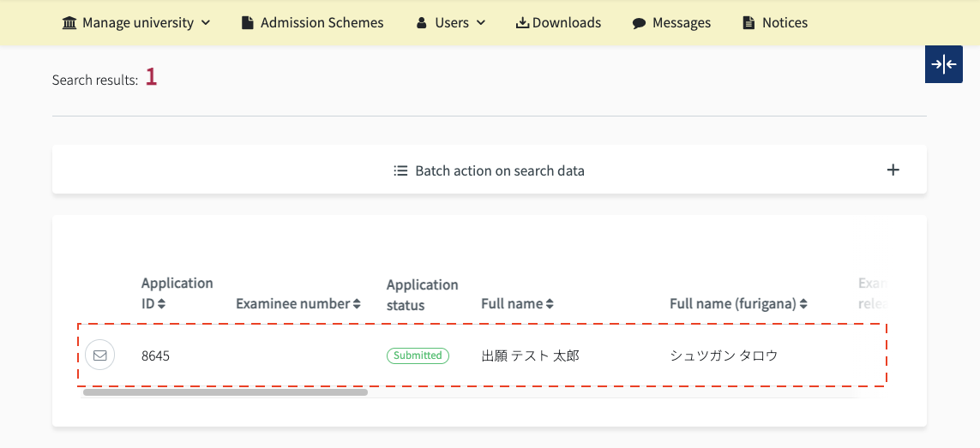Viewport: 980px width, 448px height.
Task: Sort by Examinee number arrows
Action: (357, 304)
